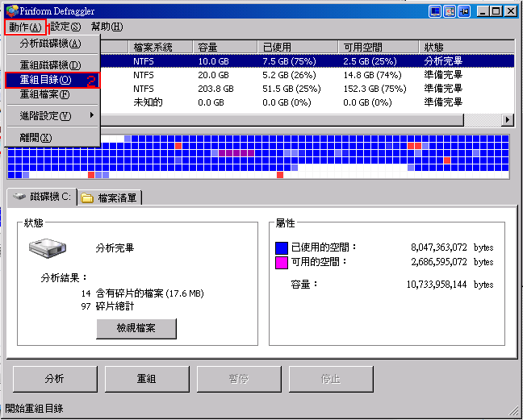This screenshot has height=420, width=523.
Task: Click the 已使用 column header
Action: (x=298, y=48)
